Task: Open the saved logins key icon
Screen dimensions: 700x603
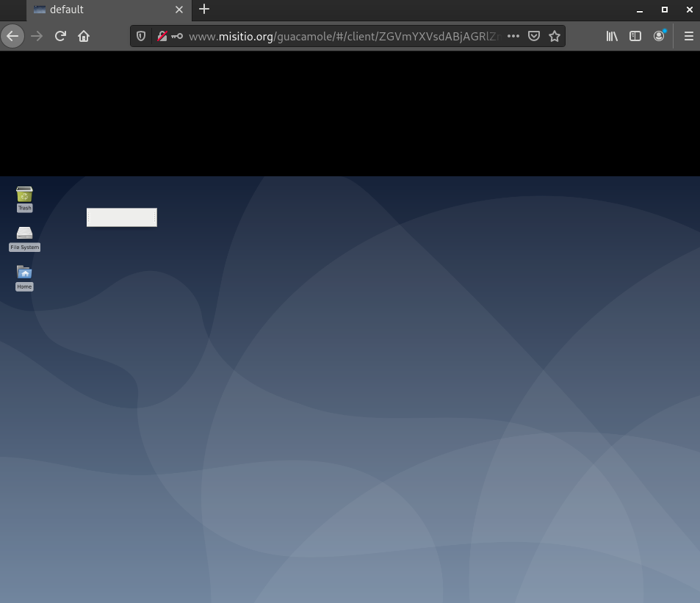Action: coord(177,36)
